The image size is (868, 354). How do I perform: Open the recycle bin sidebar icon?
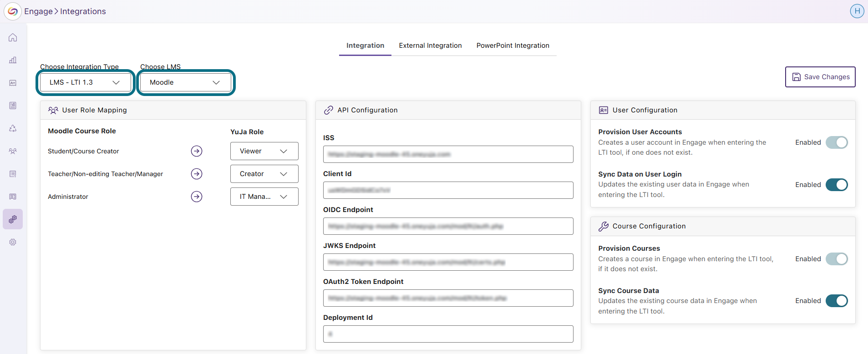click(13, 128)
